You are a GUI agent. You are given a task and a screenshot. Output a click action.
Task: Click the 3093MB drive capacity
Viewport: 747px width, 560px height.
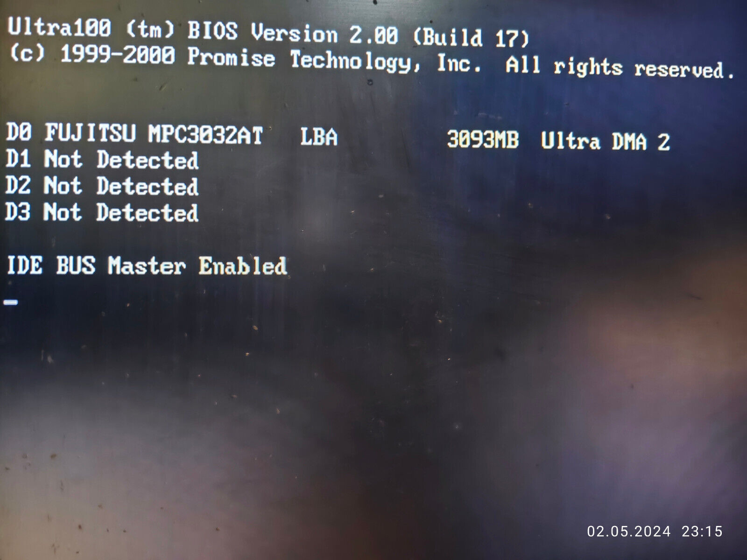point(483,140)
